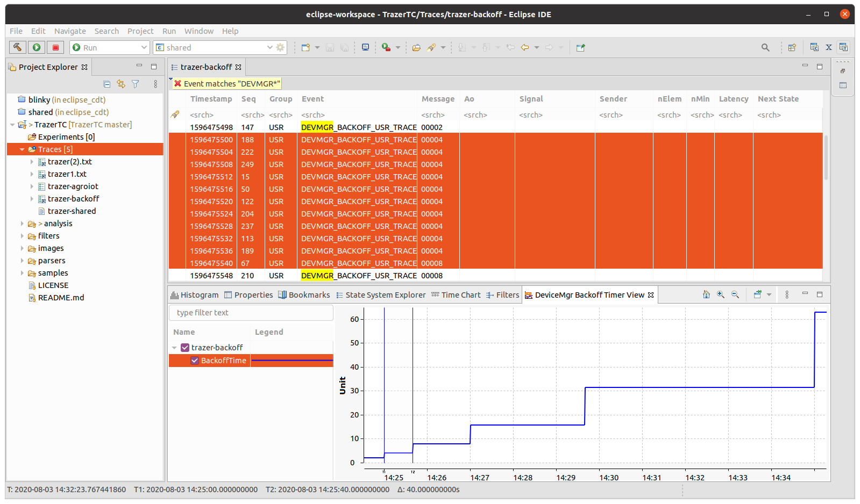This screenshot has width=860, height=504.
Task: Click the Collapse All icon in Project Explorer
Action: pyautogui.click(x=106, y=84)
